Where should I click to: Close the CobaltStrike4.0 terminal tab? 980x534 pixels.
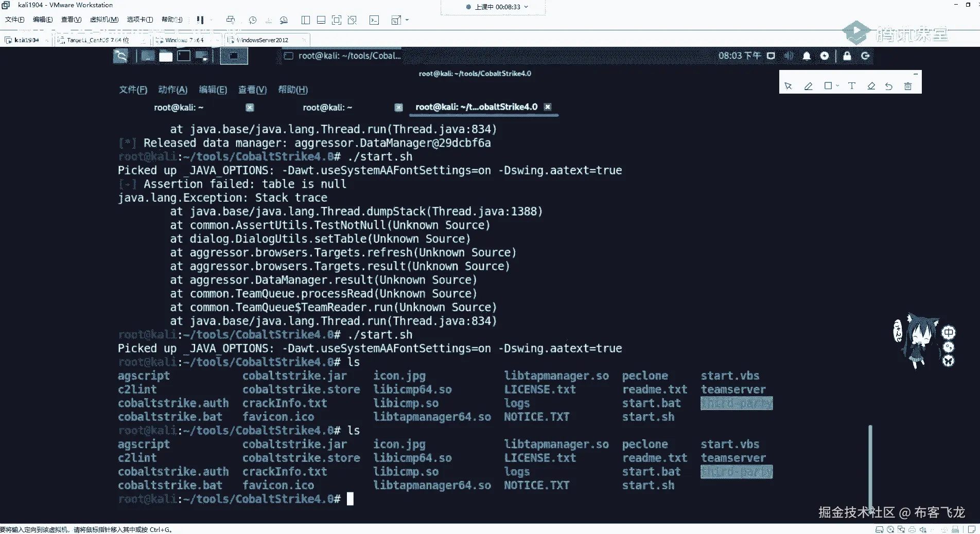coord(548,107)
